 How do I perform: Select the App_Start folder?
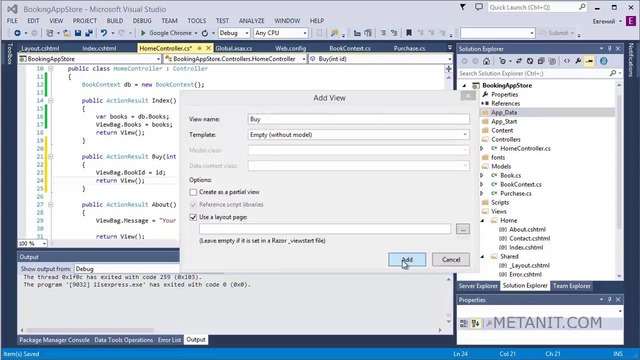click(x=504, y=122)
